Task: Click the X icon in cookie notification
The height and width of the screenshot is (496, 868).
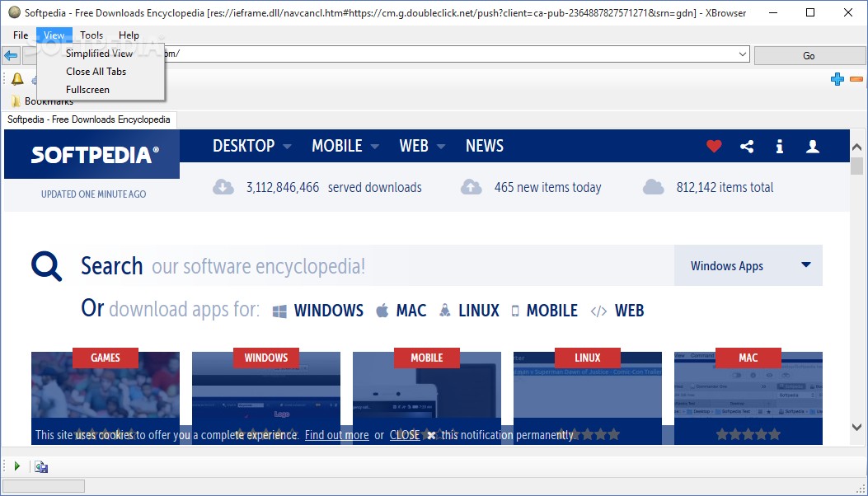Action: pyautogui.click(x=431, y=436)
